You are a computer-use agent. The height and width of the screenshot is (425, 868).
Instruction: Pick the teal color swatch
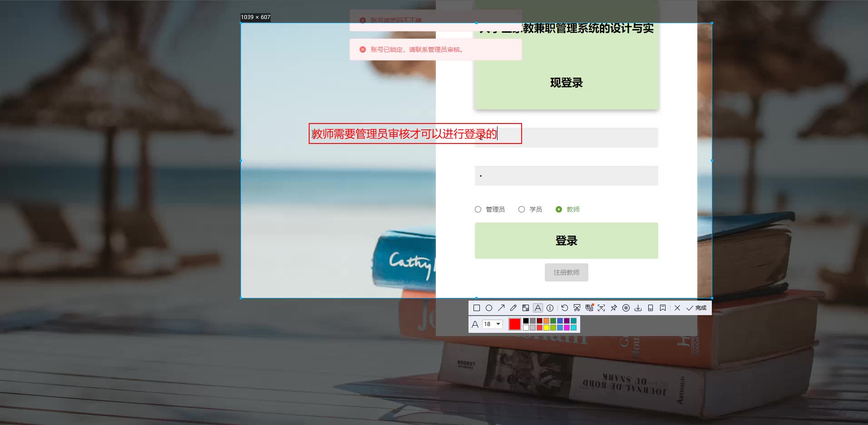coord(574,321)
